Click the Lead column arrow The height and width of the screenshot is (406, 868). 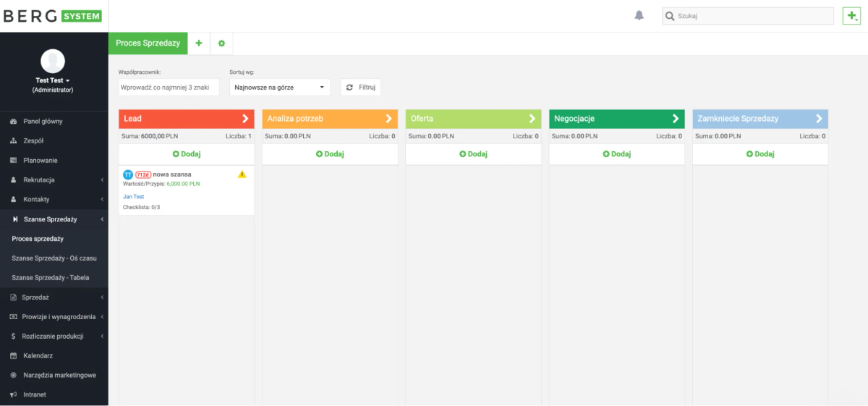(245, 119)
